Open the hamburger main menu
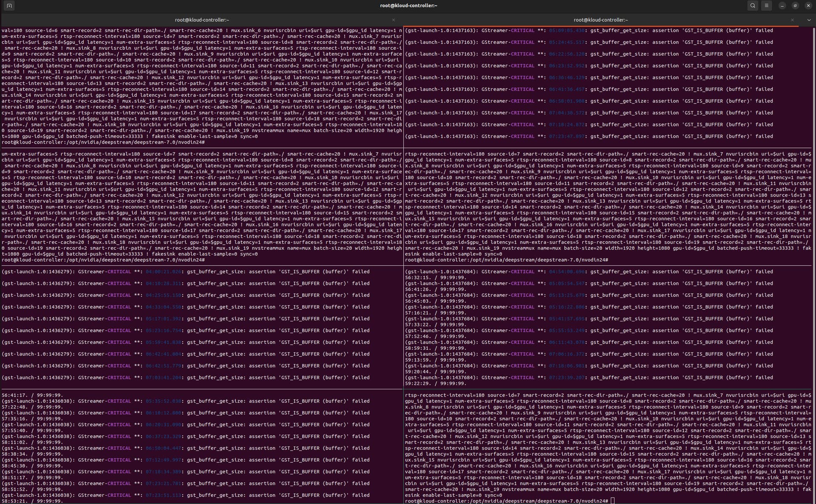 click(766, 6)
